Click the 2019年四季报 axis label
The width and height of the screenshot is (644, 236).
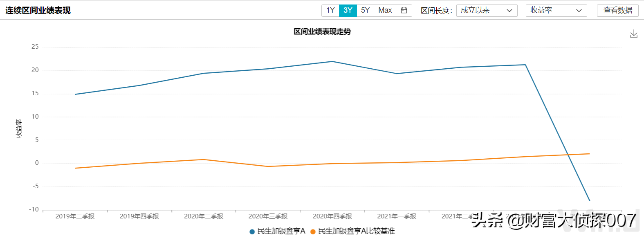[139, 216]
